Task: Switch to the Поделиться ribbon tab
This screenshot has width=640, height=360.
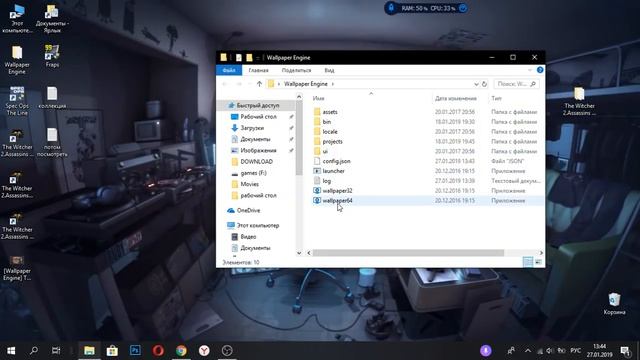Action: pos(296,70)
